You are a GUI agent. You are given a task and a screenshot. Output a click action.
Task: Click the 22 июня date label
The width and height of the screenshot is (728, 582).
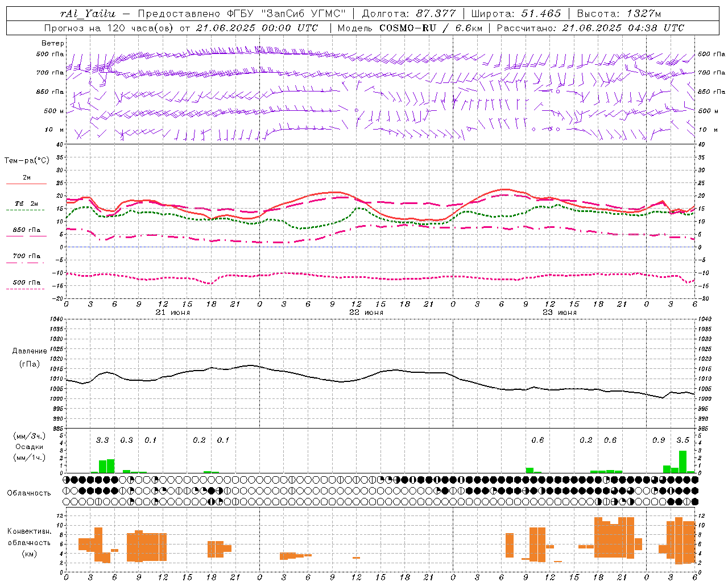click(366, 313)
